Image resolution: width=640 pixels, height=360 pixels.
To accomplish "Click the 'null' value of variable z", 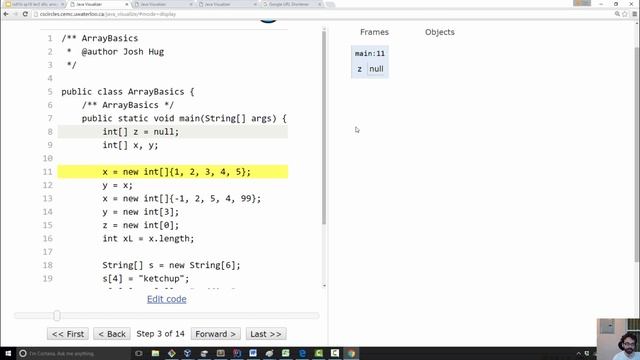I will (376, 69).
